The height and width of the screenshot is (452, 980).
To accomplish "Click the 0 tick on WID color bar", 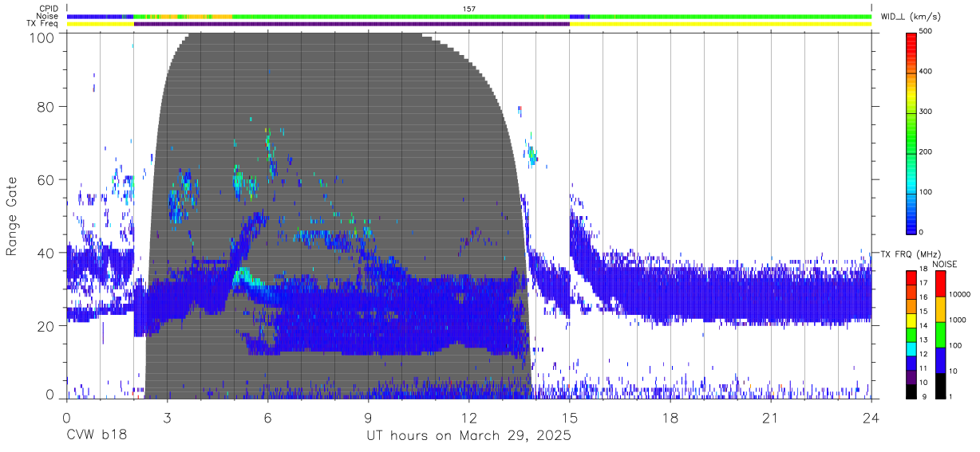I will (922, 232).
